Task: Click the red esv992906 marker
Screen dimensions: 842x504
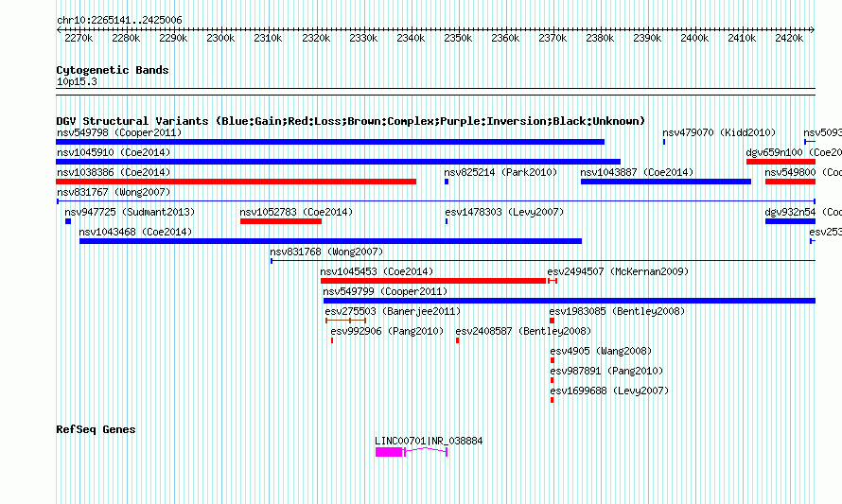Action: 332,340
